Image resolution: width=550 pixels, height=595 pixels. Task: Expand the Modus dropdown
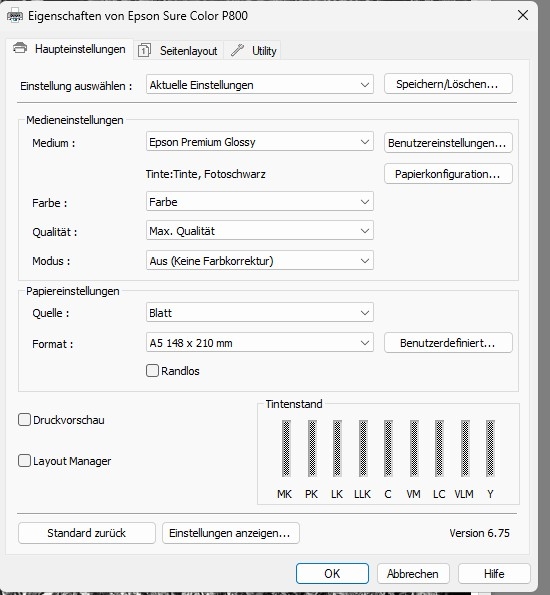260,261
